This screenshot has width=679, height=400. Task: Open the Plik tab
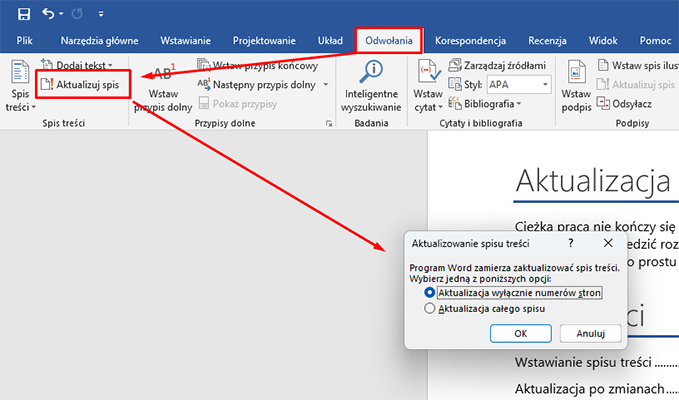tap(24, 41)
